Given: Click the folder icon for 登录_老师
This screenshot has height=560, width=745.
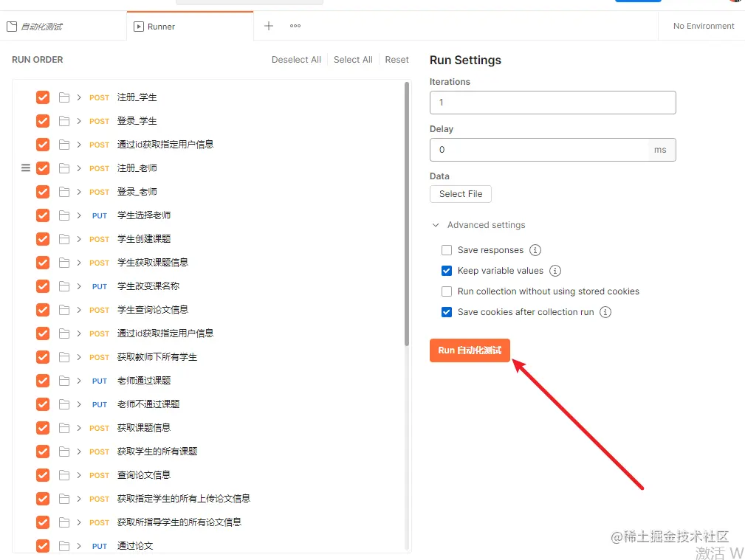Looking at the screenshot, I should [x=64, y=192].
